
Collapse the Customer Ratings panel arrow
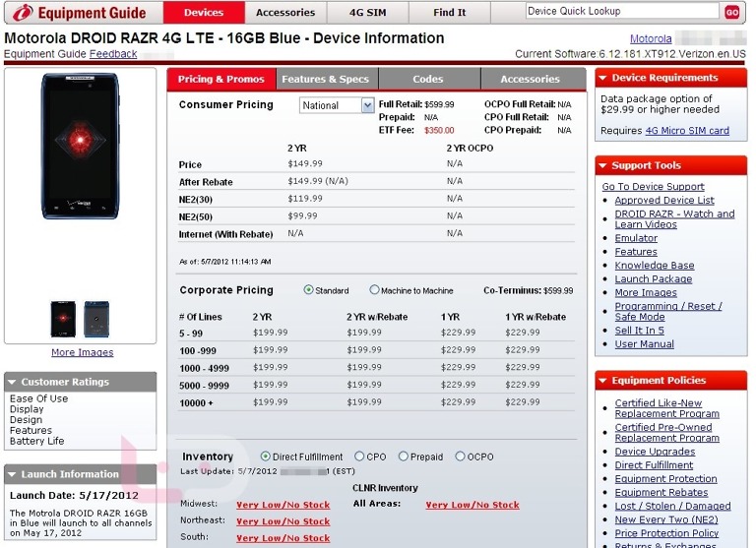click(x=12, y=382)
